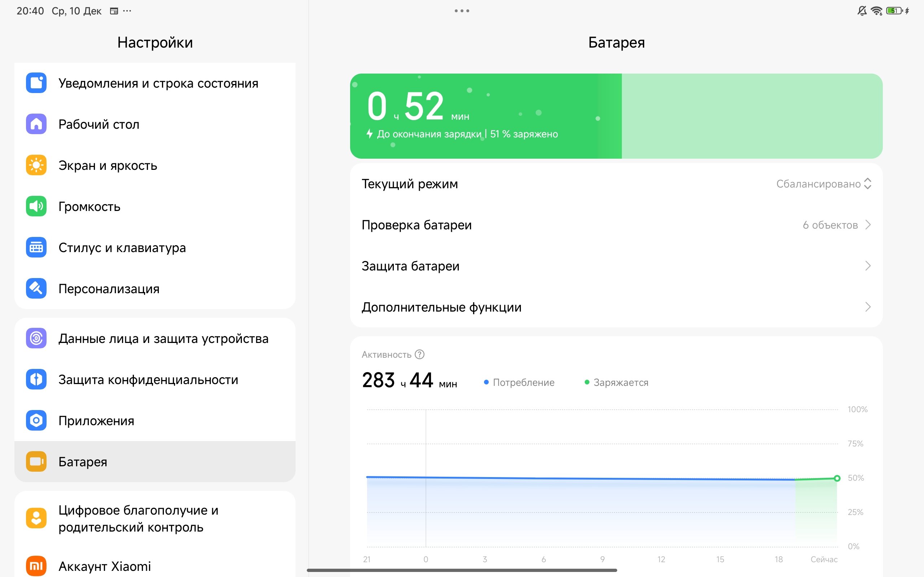
Task: Select the Стилус и клавиатура keyboard icon
Action: (x=36, y=248)
